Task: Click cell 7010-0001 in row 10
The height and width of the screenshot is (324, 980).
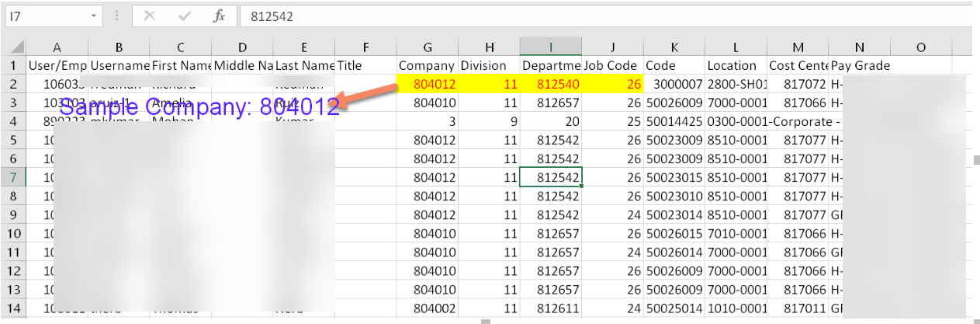Action: [736, 233]
